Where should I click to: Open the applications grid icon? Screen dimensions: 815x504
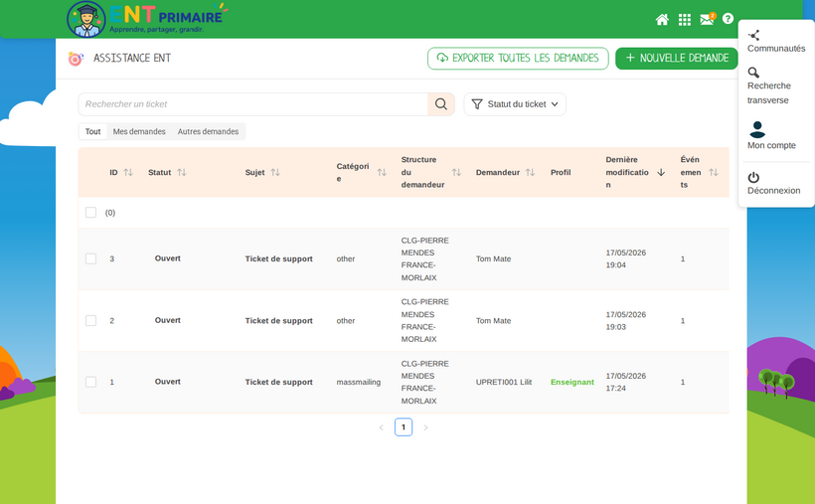click(685, 20)
